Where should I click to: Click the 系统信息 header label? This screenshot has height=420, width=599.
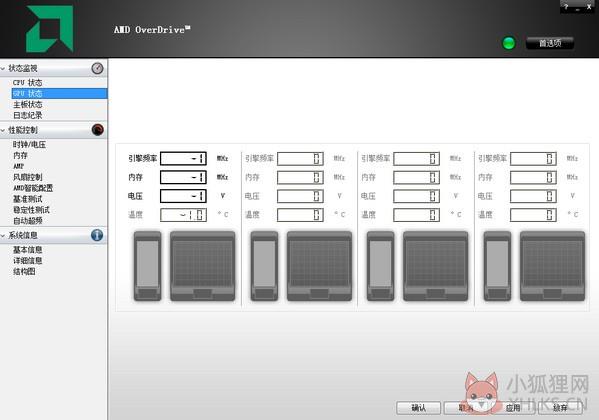coord(23,235)
